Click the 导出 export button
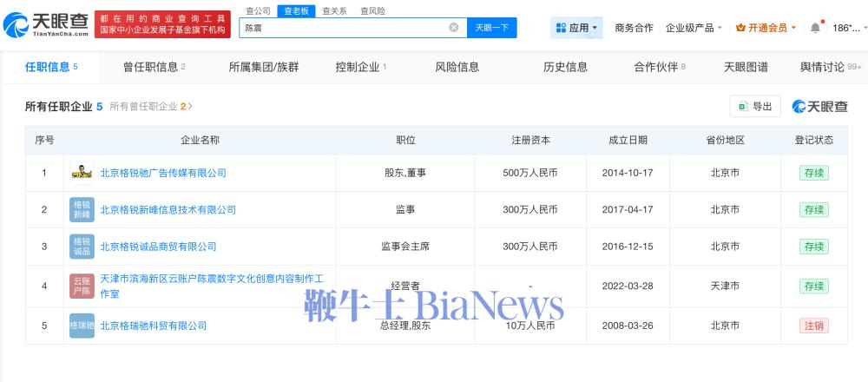 [x=755, y=106]
